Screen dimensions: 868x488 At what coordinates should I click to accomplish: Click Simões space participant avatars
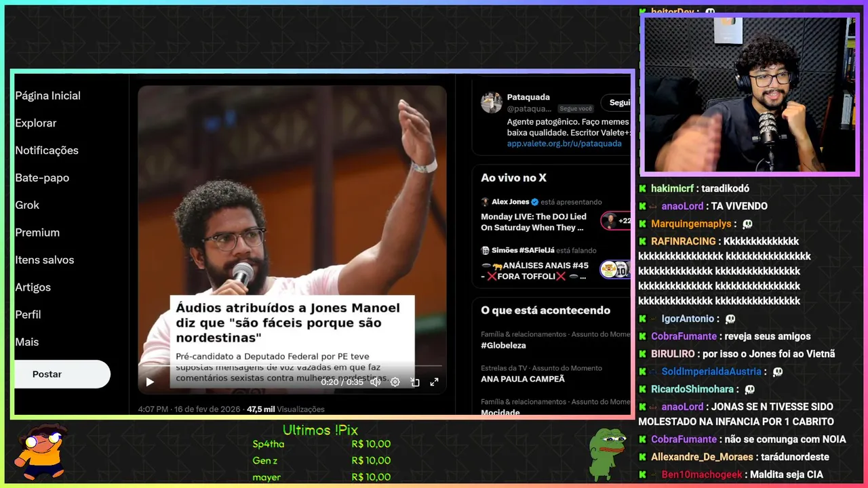(x=616, y=269)
